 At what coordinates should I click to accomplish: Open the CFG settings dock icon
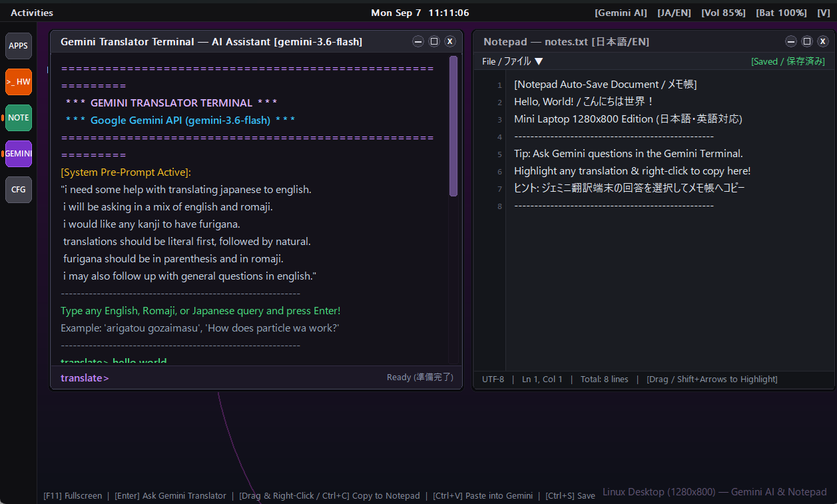19,190
